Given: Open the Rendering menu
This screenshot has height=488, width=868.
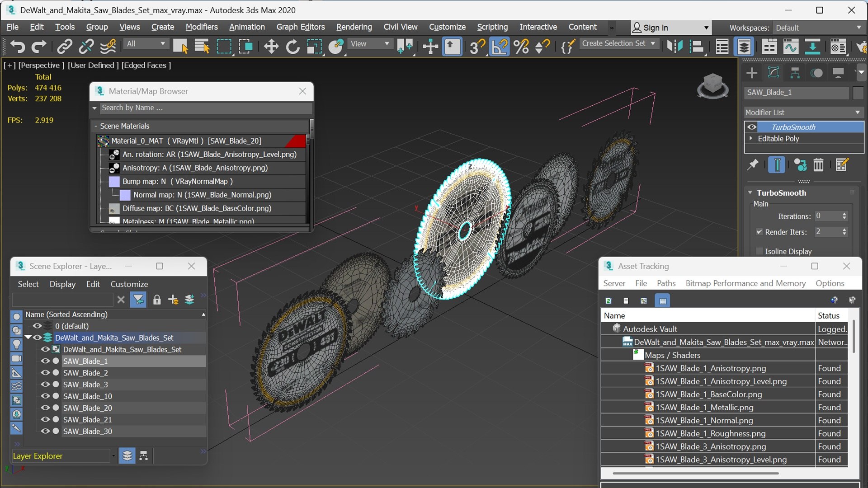Looking at the screenshot, I should (354, 27).
